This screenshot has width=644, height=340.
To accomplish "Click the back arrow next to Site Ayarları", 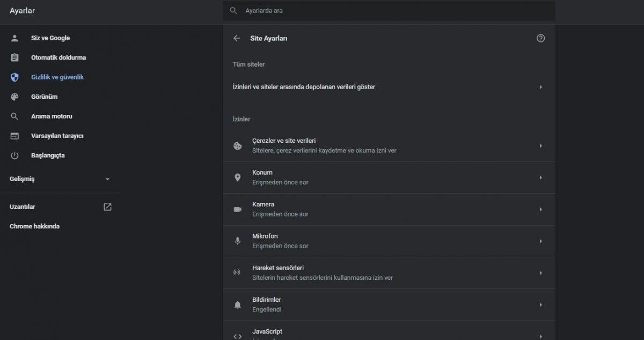I will point(237,38).
